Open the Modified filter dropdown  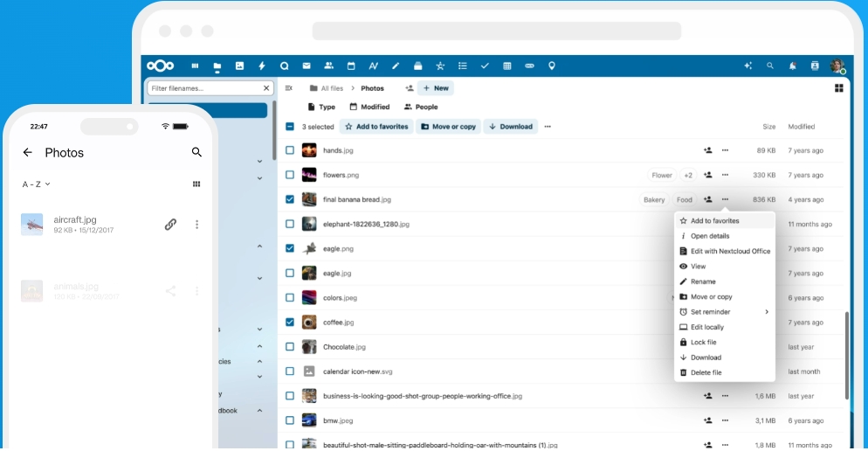click(x=369, y=107)
